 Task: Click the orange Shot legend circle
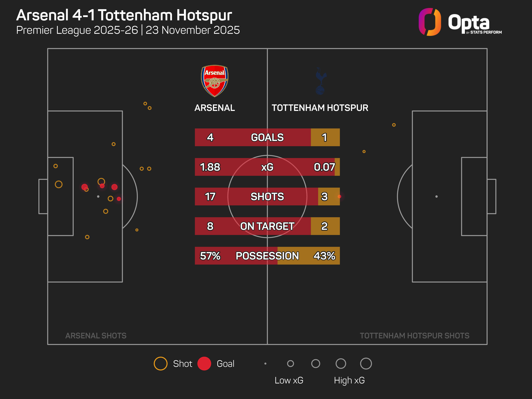point(160,363)
